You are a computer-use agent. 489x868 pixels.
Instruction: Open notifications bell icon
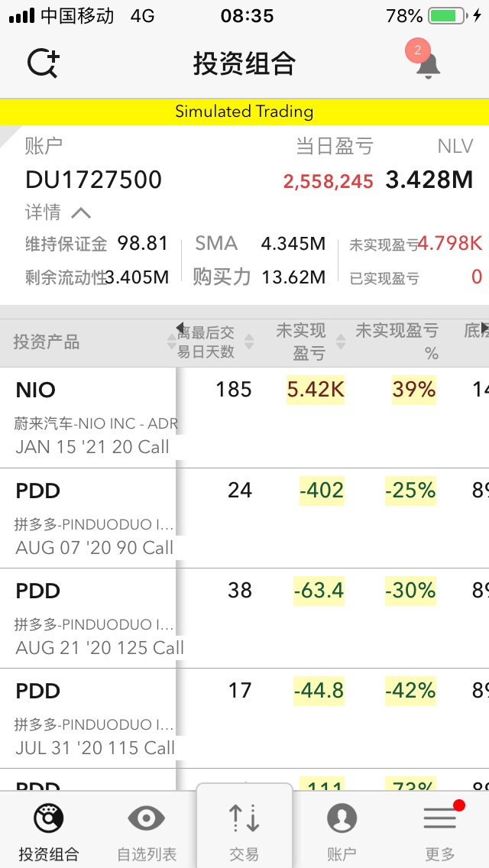[x=428, y=65]
